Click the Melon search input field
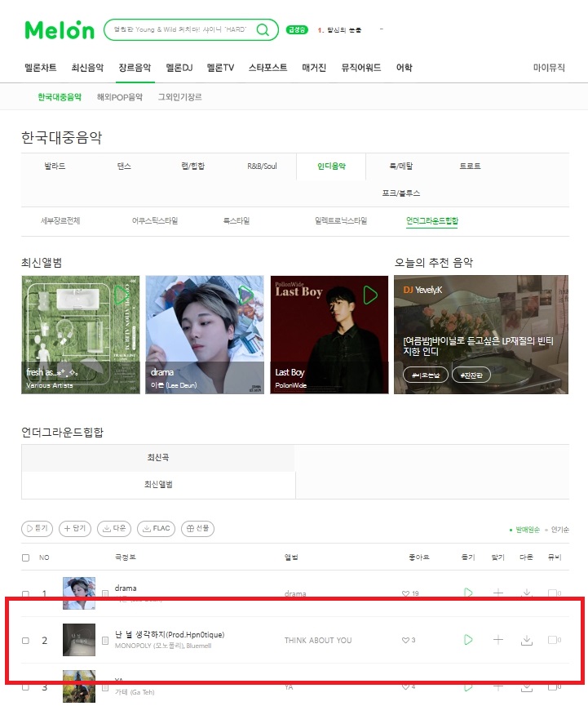The image size is (588, 706). click(x=180, y=29)
